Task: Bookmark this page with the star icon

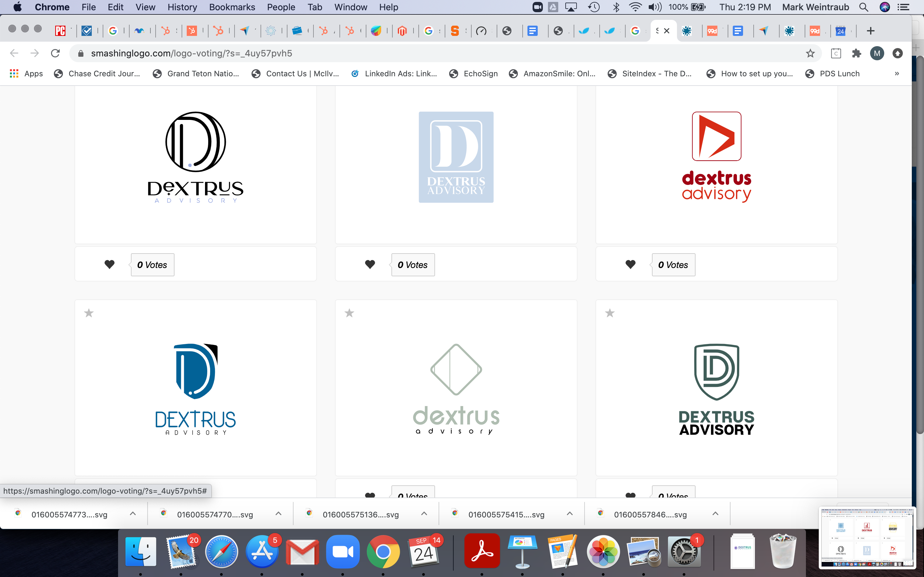Action: coord(810,54)
